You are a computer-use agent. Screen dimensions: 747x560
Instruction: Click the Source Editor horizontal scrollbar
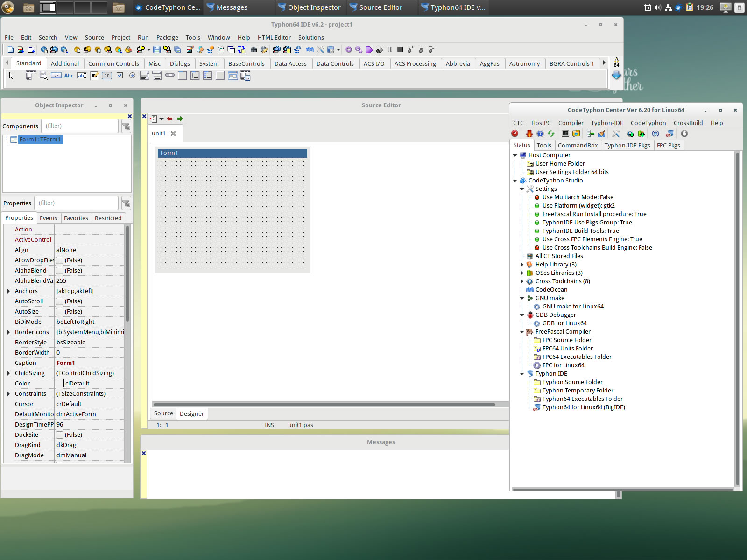tap(324, 404)
